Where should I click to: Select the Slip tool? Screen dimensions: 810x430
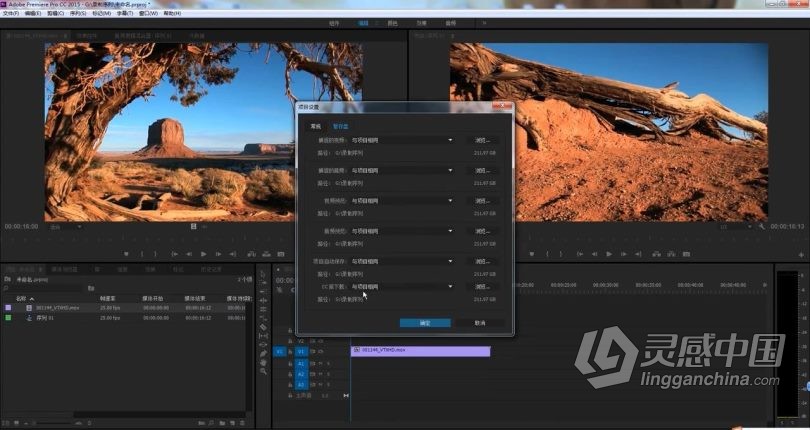tap(263, 335)
